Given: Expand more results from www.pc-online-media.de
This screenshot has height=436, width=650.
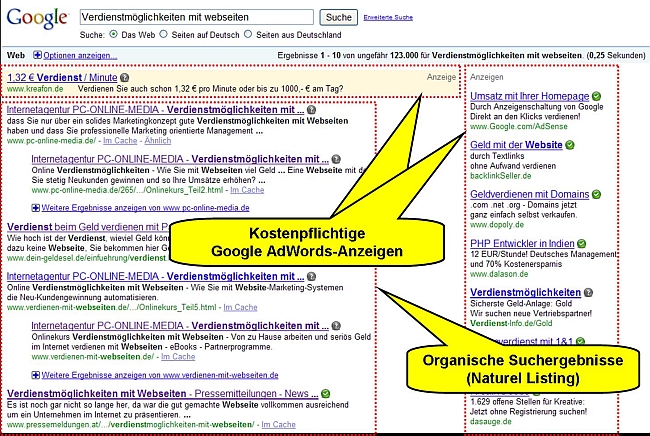Looking at the screenshot, I should pos(36,208).
